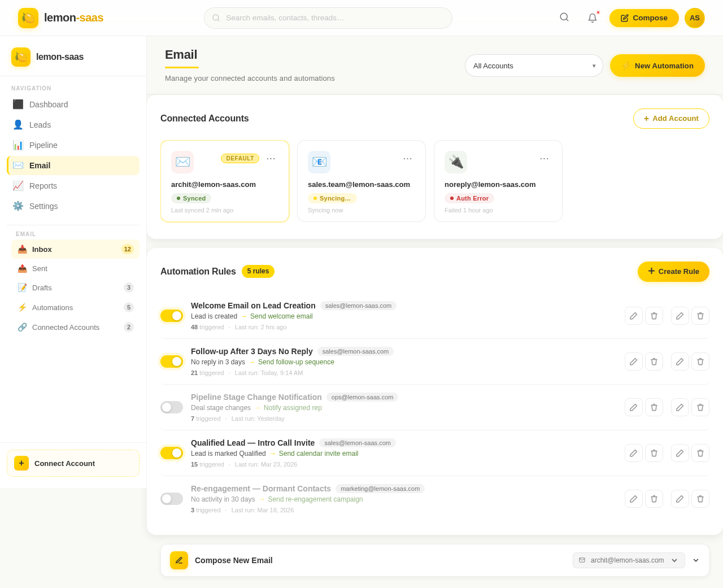723x588 pixels.
Task: Click the New Automation button
Action: tap(657, 66)
